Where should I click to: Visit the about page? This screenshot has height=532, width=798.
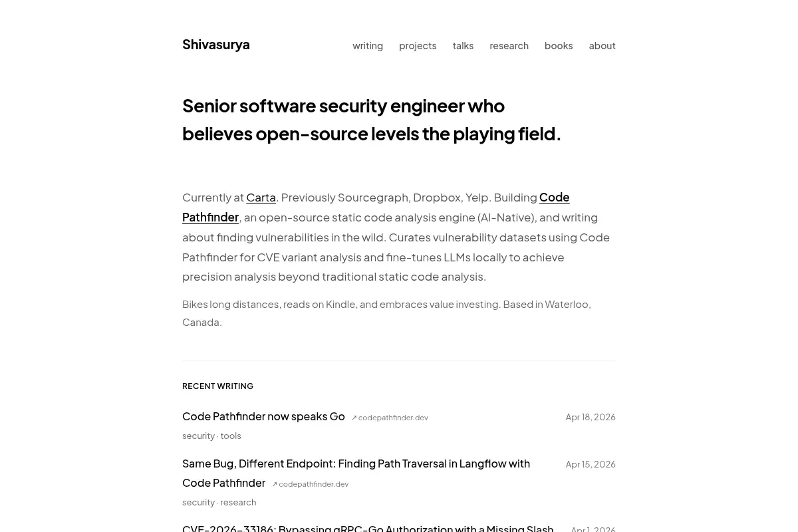click(x=602, y=46)
